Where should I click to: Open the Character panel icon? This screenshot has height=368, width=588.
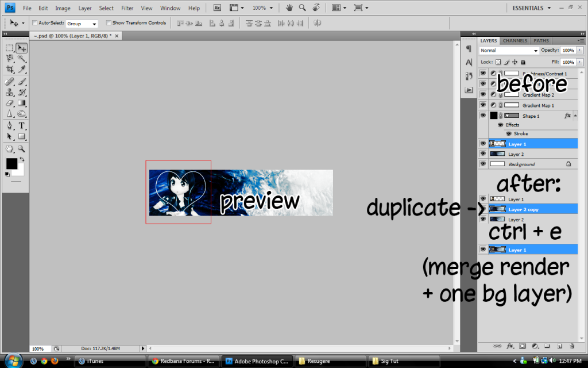click(x=469, y=62)
